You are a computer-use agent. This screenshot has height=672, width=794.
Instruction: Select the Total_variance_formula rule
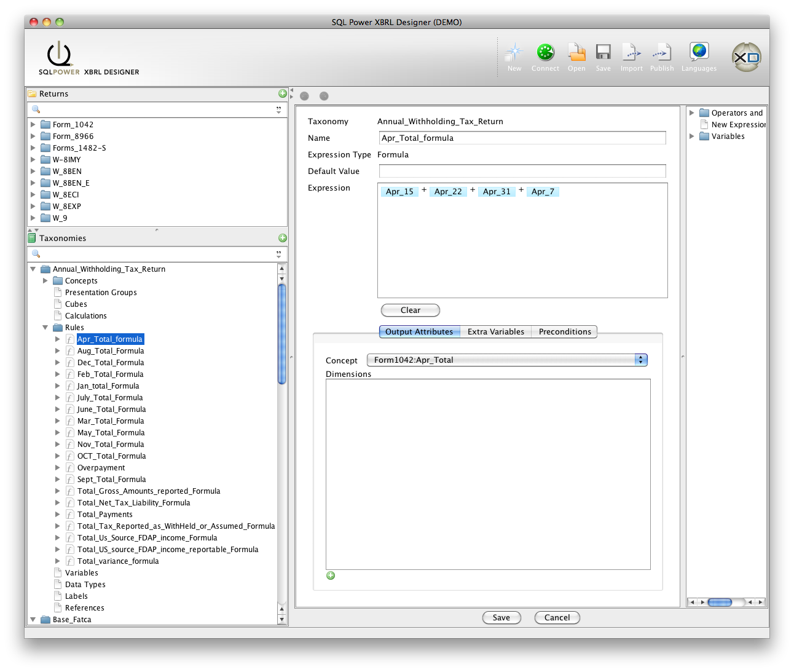pos(118,561)
